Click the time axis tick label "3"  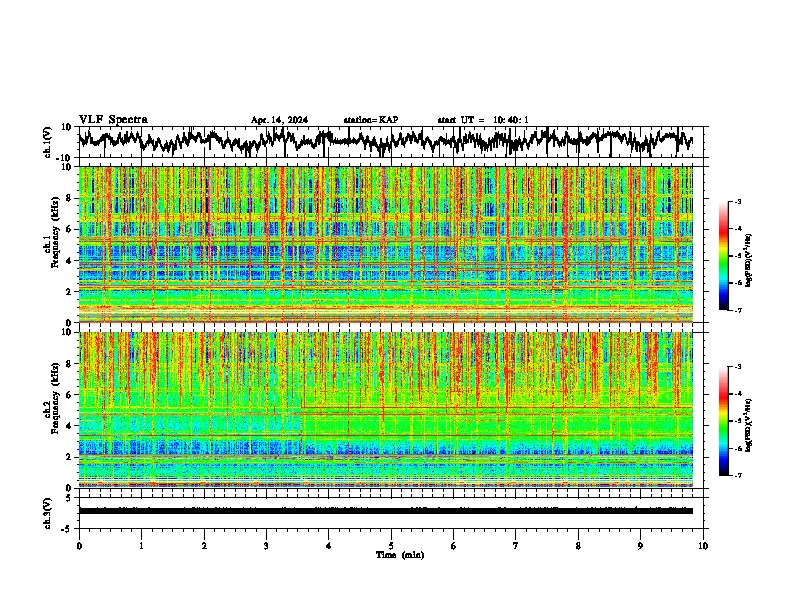click(x=267, y=546)
